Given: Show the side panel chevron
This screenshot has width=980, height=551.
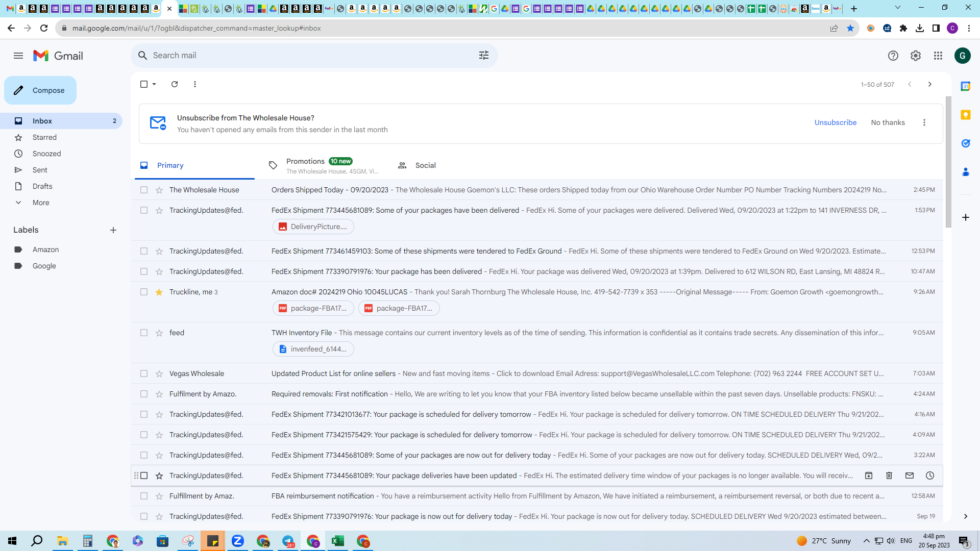Looking at the screenshot, I should coord(966,516).
